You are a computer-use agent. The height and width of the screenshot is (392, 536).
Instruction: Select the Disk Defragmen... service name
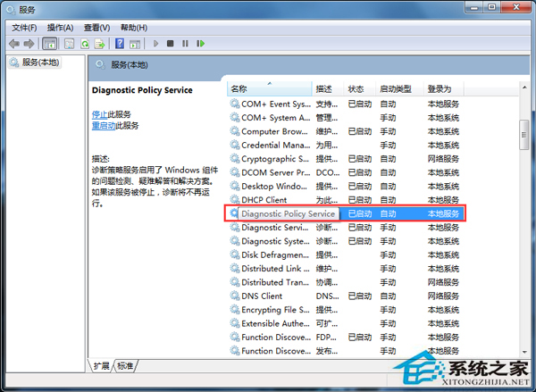click(x=275, y=255)
